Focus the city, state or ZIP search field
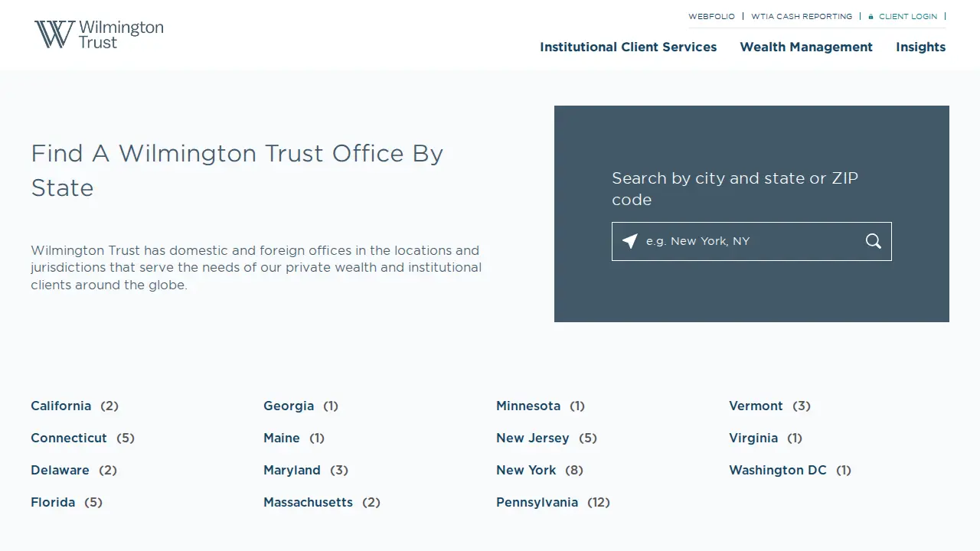The height and width of the screenshot is (551, 980). click(x=752, y=241)
